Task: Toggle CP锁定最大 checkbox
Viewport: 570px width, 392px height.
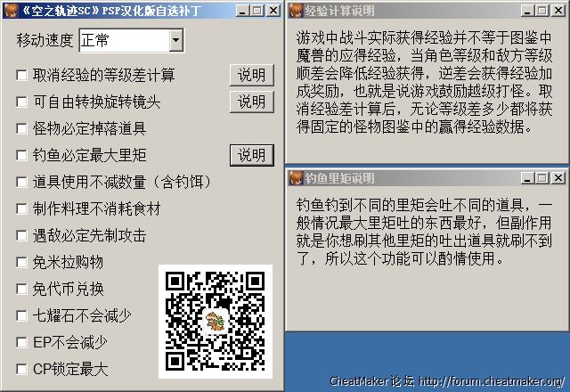Action: point(21,369)
